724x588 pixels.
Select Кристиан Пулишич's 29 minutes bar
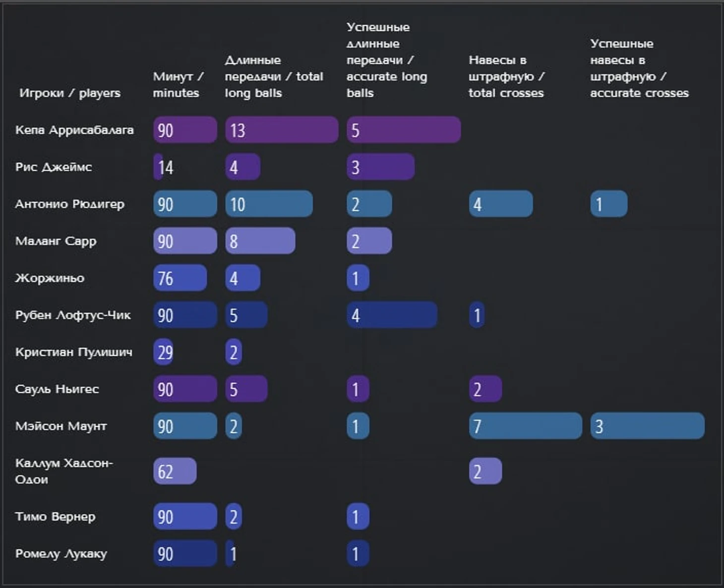(163, 352)
